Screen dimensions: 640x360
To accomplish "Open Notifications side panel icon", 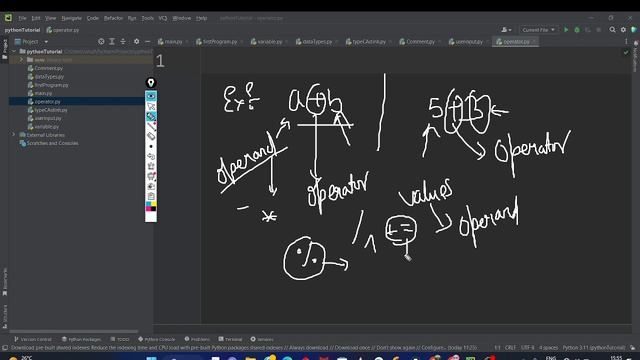I will click(636, 42).
